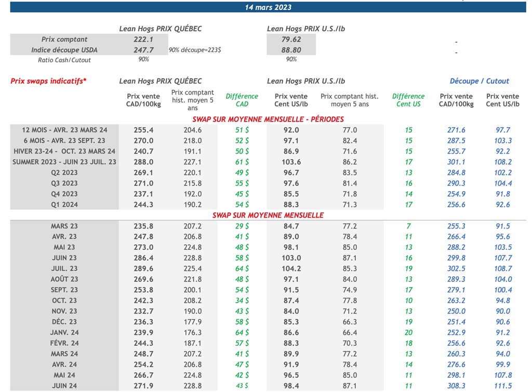Select the SWAP SUR MOYENNE MENSUELLE - PÉRIODES title

[268, 119]
